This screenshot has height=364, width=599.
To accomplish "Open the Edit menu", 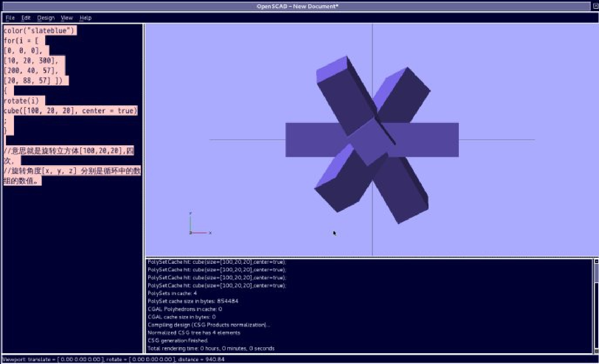I will tap(26, 18).
